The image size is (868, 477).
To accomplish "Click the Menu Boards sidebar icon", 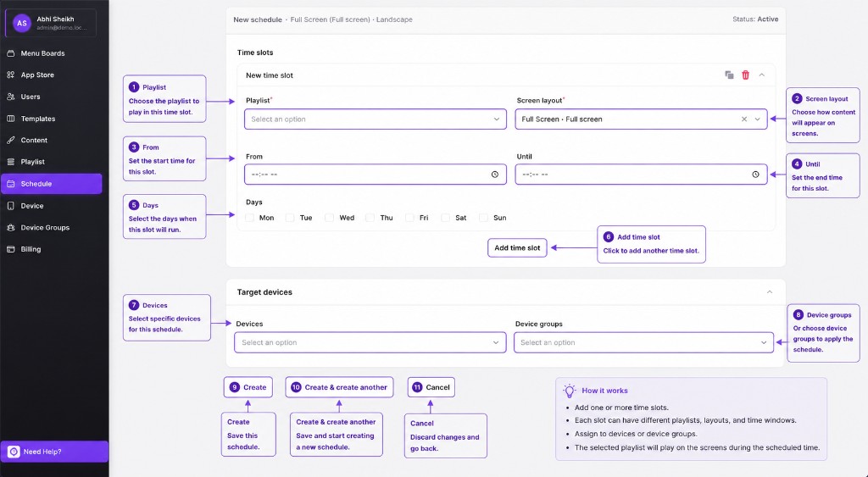I will click(10, 53).
